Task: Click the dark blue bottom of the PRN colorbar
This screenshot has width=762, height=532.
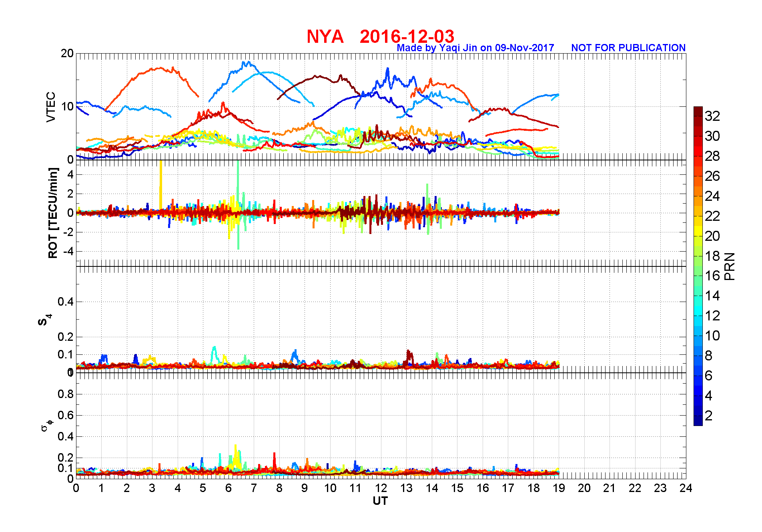Action: (698, 421)
